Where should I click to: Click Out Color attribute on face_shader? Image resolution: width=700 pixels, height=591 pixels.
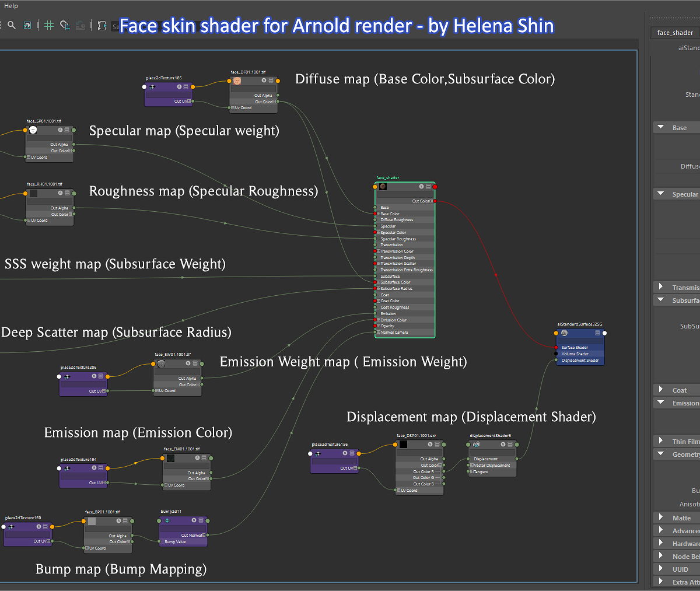pyautogui.click(x=421, y=201)
